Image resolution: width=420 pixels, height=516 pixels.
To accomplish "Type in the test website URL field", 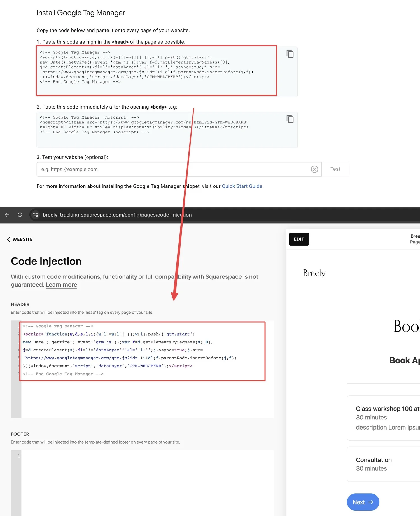I will (x=174, y=169).
